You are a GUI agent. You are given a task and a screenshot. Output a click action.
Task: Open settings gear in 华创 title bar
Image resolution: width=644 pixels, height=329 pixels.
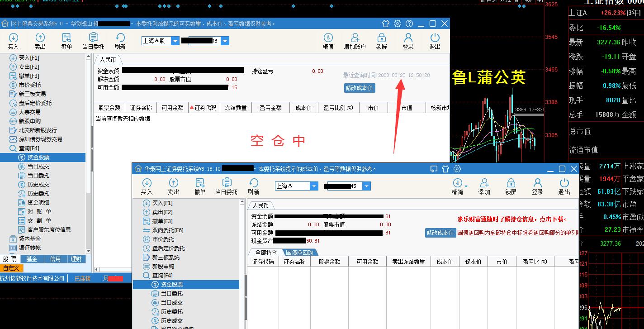click(x=398, y=24)
